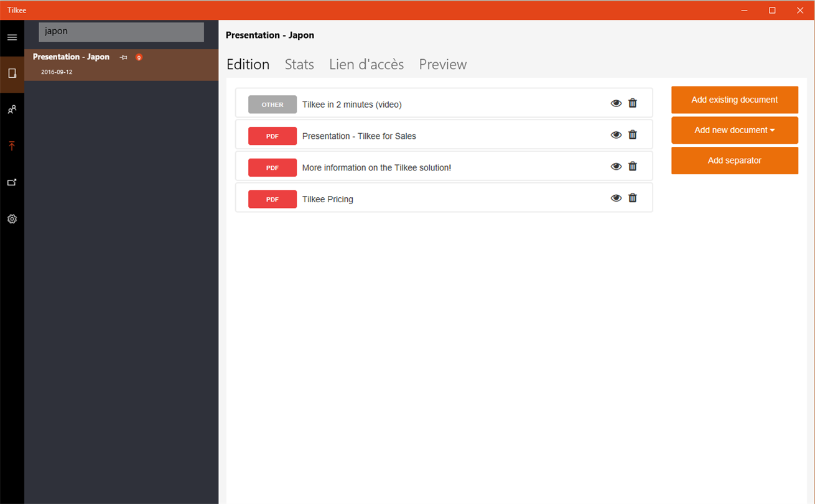Click the red upload icon in sidebar
This screenshot has width=815, height=504.
[x=12, y=146]
